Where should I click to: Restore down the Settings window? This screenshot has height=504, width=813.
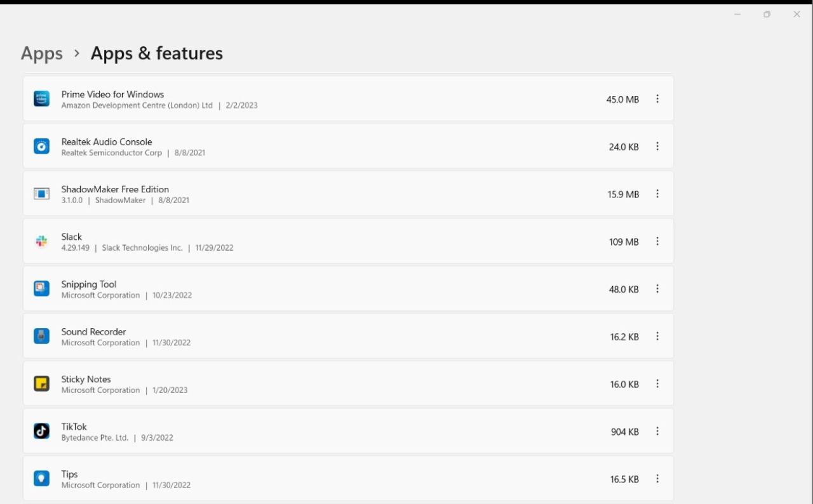click(767, 15)
